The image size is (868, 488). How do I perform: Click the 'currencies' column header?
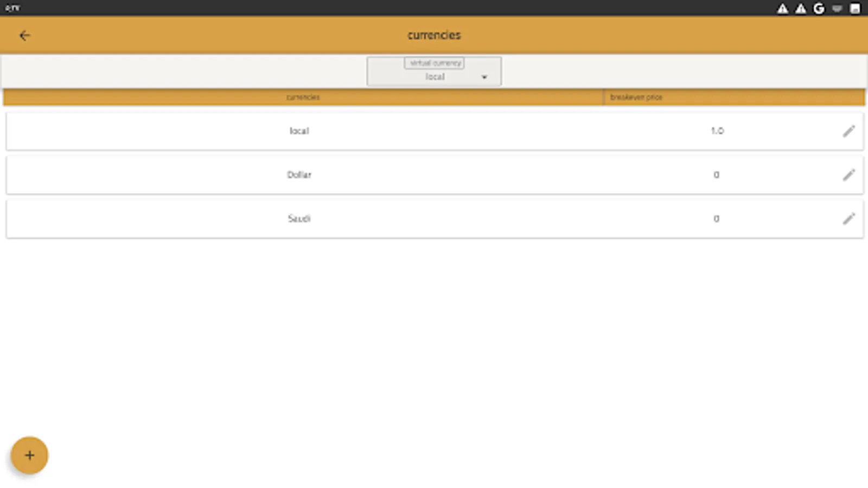click(303, 97)
